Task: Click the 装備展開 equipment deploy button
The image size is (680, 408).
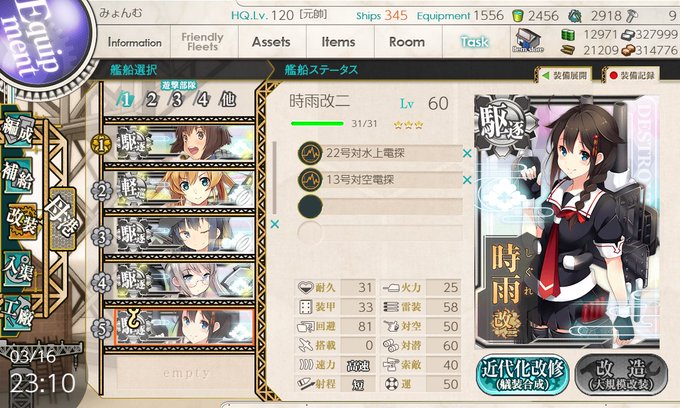Action: 565,75
